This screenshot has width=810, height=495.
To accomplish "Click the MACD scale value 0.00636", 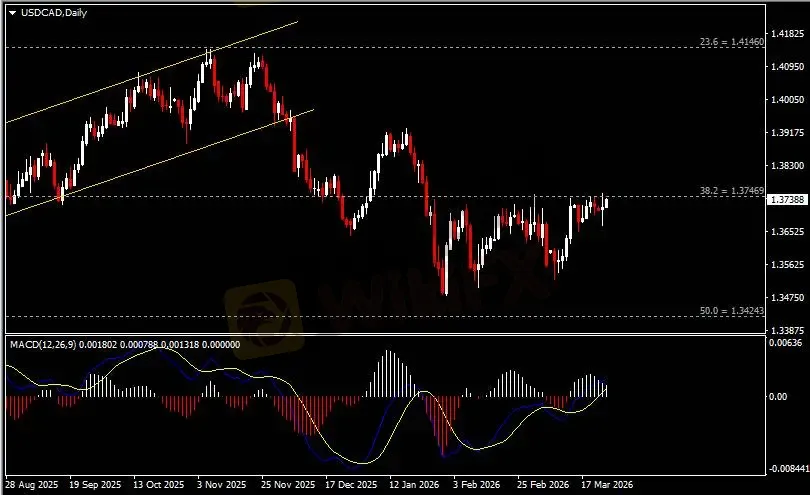I will pyautogui.click(x=785, y=343).
